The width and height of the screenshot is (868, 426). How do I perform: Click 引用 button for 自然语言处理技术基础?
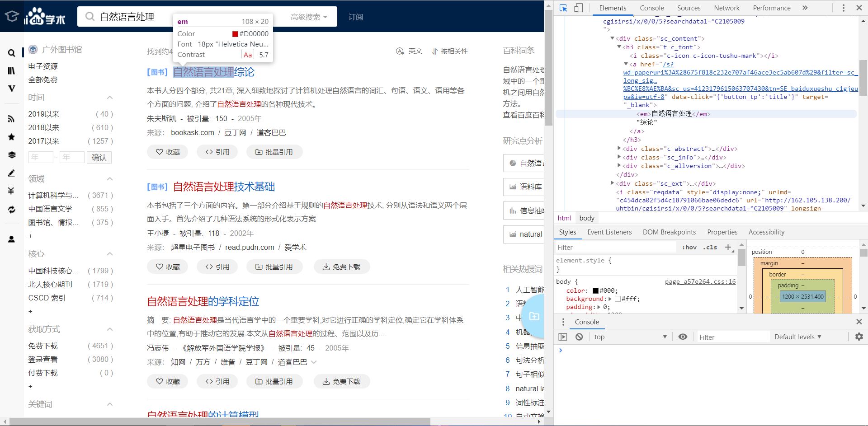tap(217, 267)
